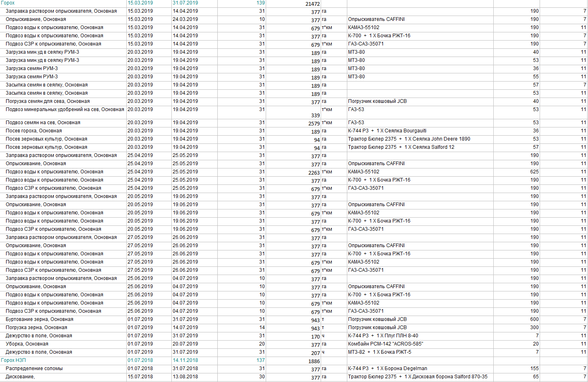Click duration 30 in Дискование row
Viewport: 588px width, 382px height.
[x=262, y=377]
